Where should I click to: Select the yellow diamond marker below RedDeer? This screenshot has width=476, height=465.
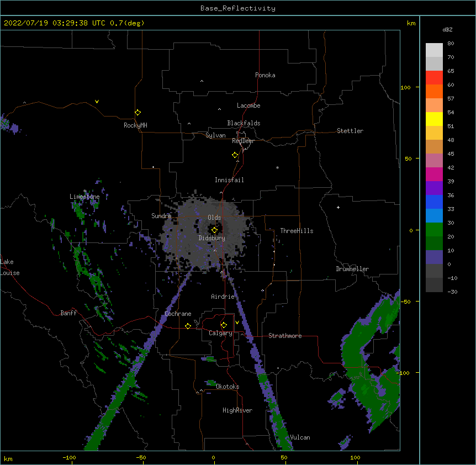pyautogui.click(x=235, y=155)
